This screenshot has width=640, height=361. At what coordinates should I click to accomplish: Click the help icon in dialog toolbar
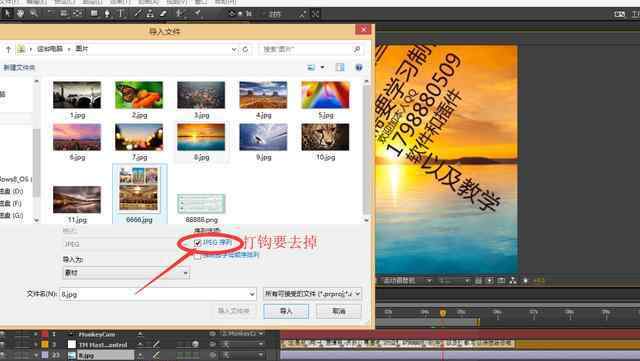[x=359, y=67]
